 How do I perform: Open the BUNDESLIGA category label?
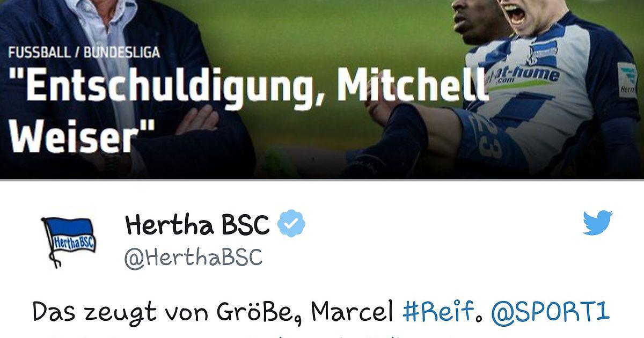[x=121, y=53]
